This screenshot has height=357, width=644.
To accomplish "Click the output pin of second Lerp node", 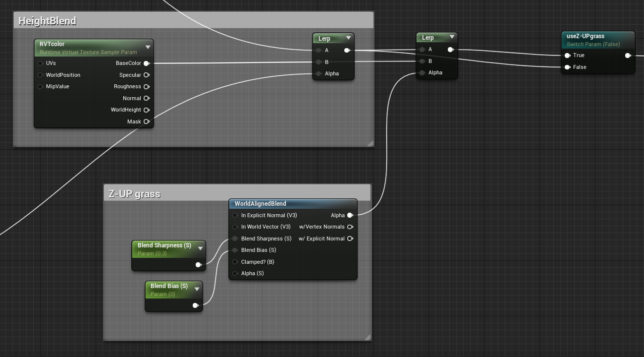I will click(450, 50).
